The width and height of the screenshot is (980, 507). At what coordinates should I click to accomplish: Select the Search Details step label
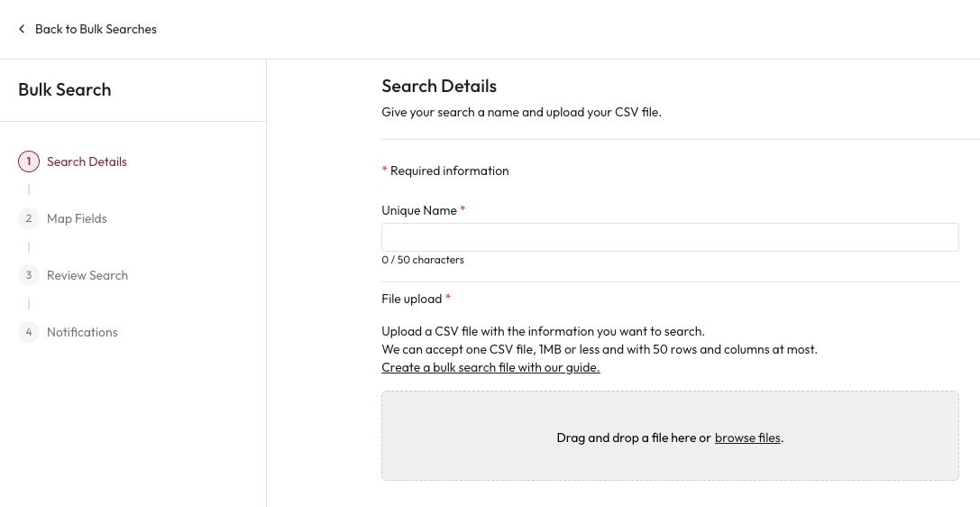tap(87, 161)
